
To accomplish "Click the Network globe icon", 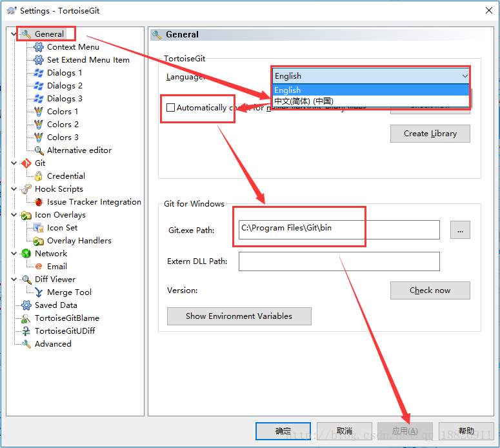I will pyautogui.click(x=26, y=253).
